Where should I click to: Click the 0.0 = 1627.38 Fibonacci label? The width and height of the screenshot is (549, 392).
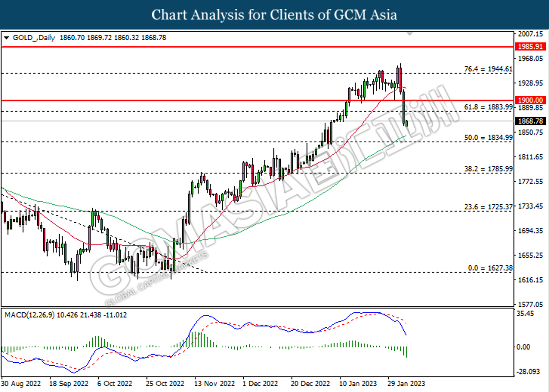[x=490, y=268]
